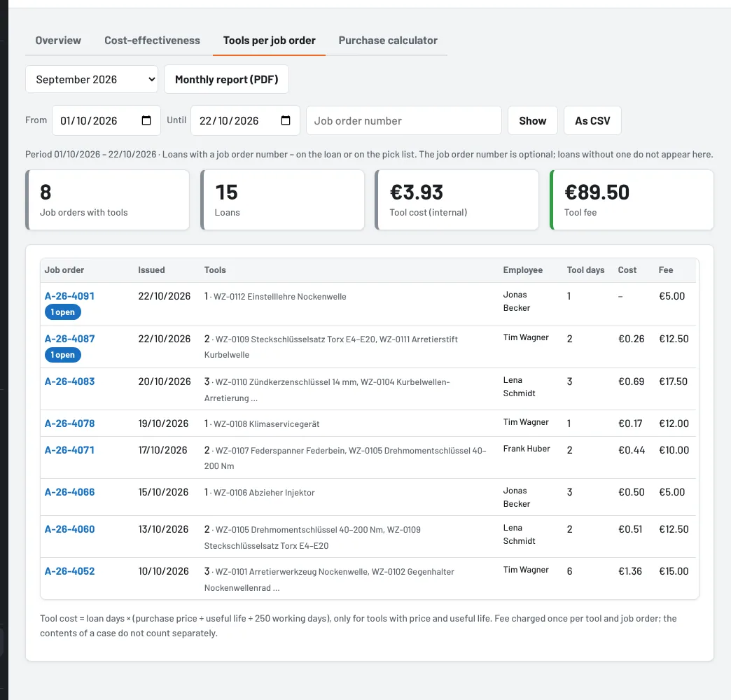The image size is (731, 700).
Task: Click the Until date field
Action: tap(245, 120)
